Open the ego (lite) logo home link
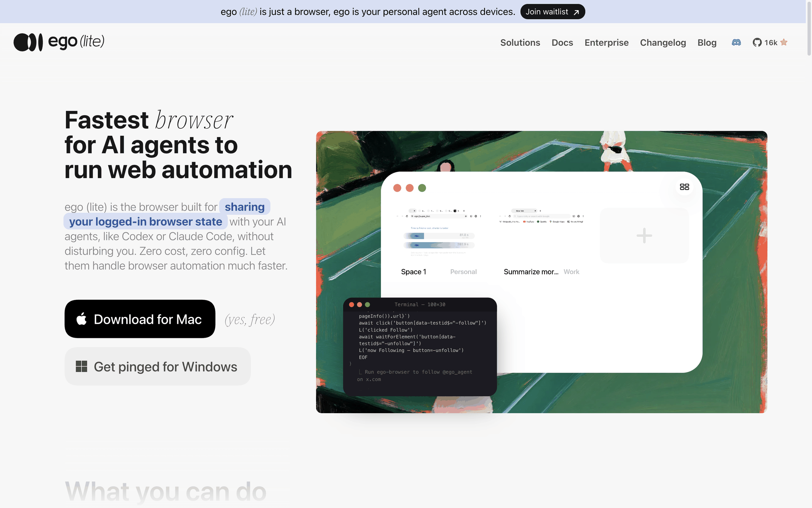The image size is (812, 508). (59, 42)
